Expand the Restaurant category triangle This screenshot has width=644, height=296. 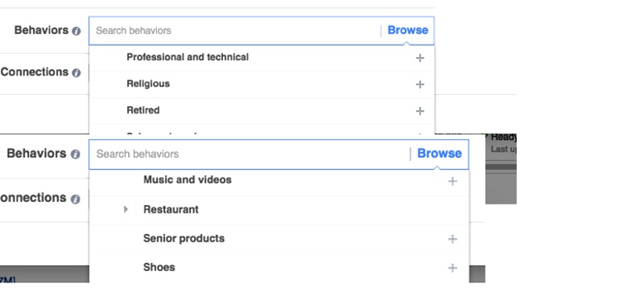(126, 209)
